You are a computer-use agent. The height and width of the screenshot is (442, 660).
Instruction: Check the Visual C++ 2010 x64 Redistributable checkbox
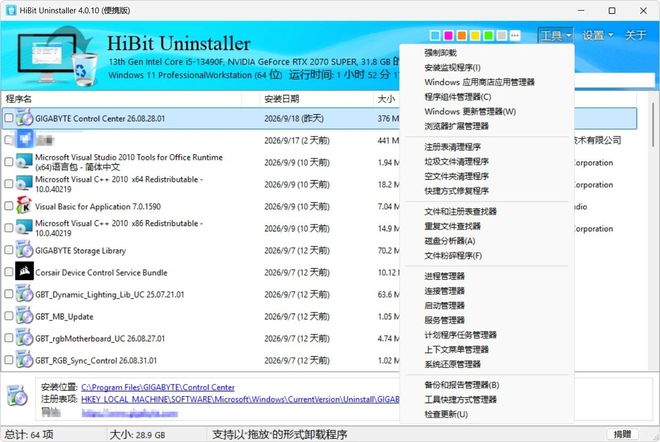click(8, 184)
